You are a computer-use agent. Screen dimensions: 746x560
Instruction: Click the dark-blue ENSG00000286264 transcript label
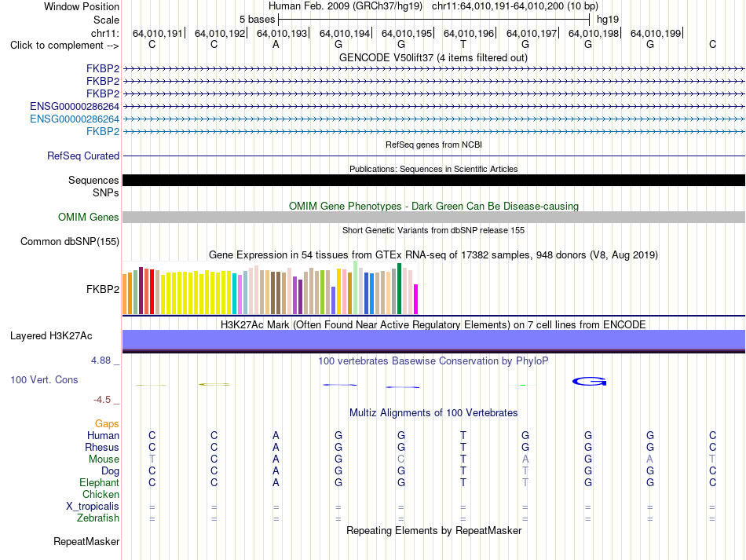75,106
